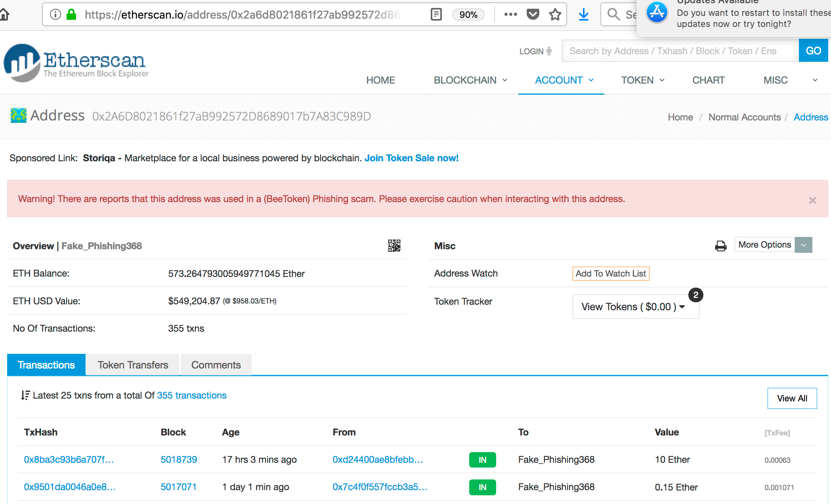This screenshot has width=831, height=504.
Task: Open block 5018739
Action: pos(179,460)
